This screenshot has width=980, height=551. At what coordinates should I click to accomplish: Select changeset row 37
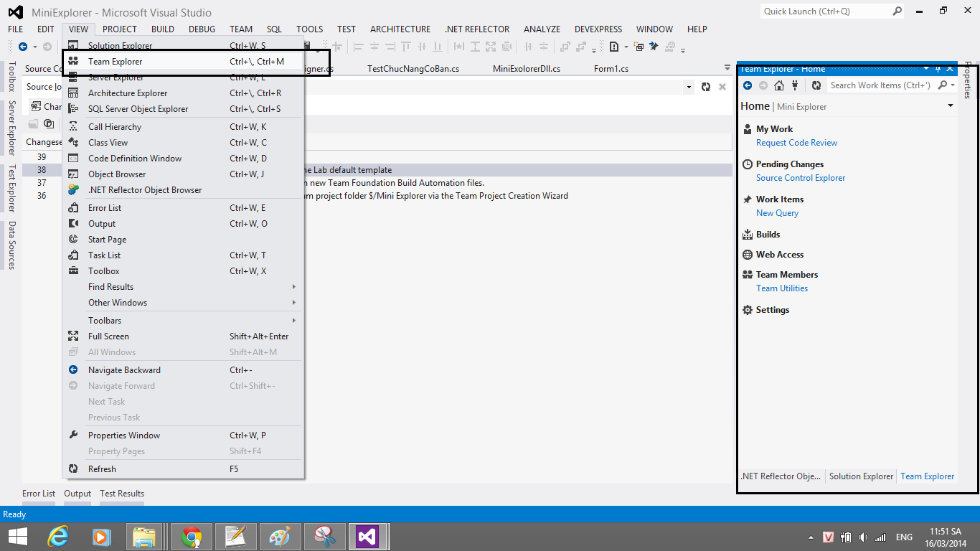(377, 183)
